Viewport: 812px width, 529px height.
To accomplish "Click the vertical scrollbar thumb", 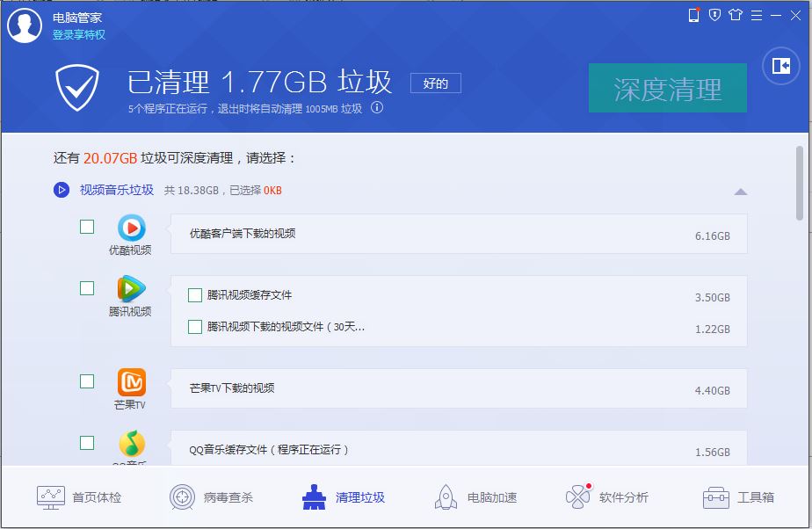I will coord(800,183).
